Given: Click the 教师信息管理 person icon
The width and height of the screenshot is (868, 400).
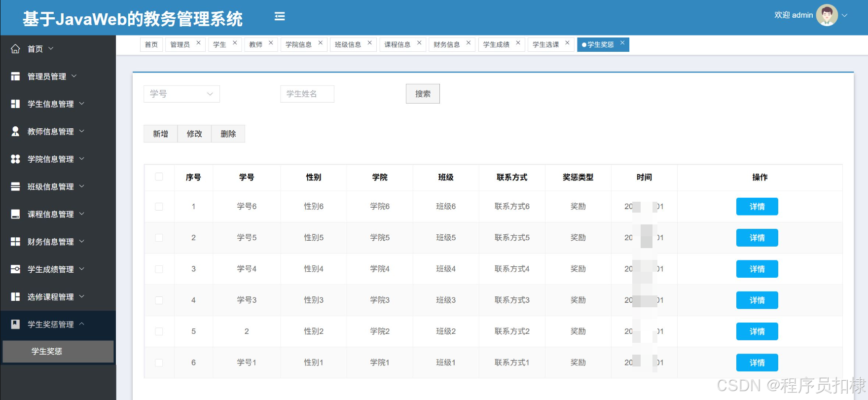Looking at the screenshot, I should pos(15,131).
